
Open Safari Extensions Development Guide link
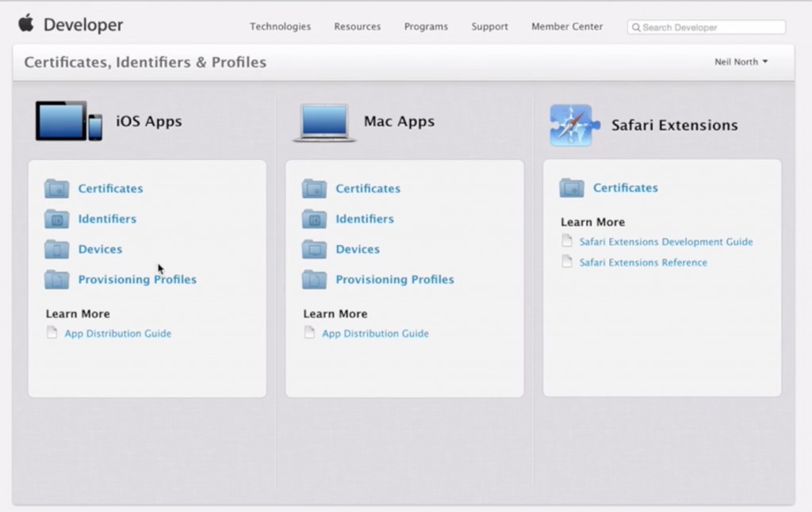(x=665, y=242)
